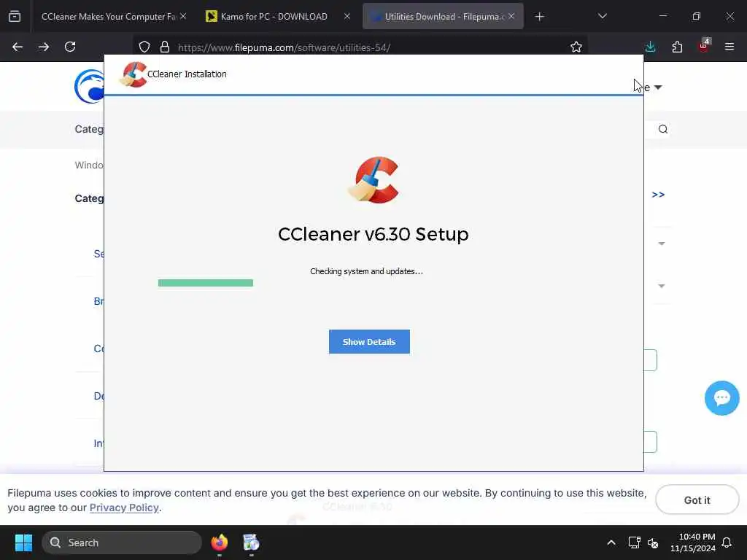This screenshot has width=747, height=560.
Task: Close the Utilities Download tab
Action: 511,16
